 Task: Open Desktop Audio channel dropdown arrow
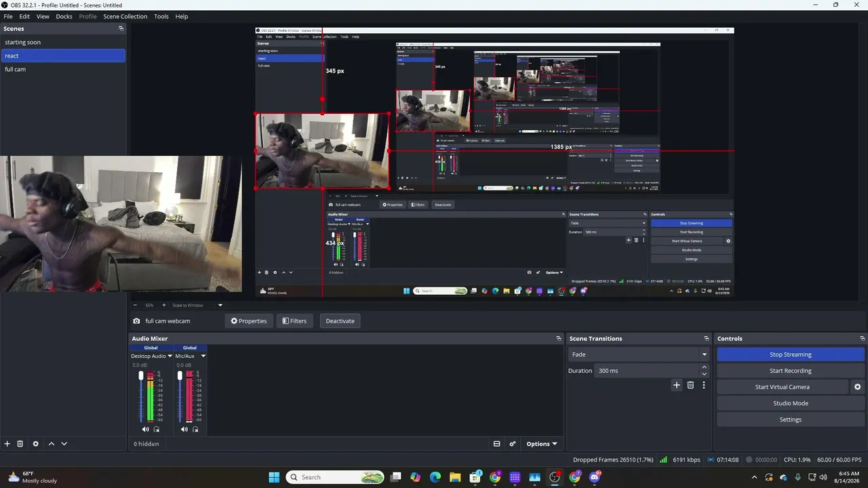click(x=170, y=356)
